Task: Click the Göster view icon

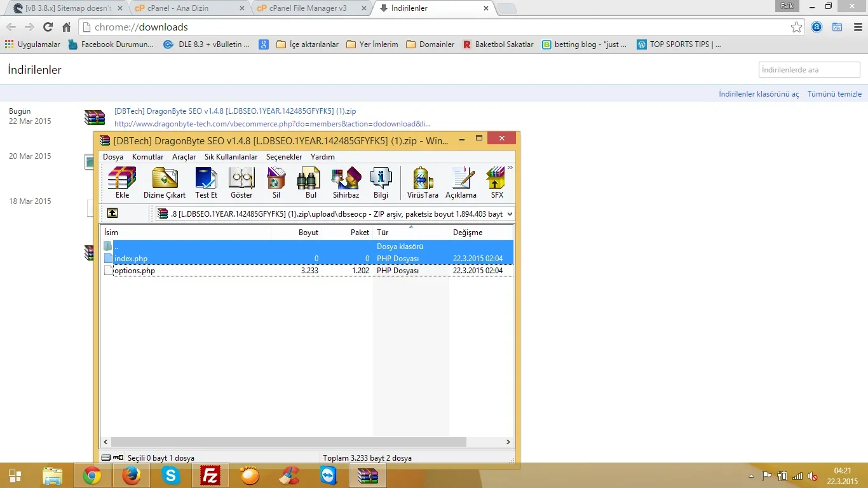Action: click(x=241, y=183)
